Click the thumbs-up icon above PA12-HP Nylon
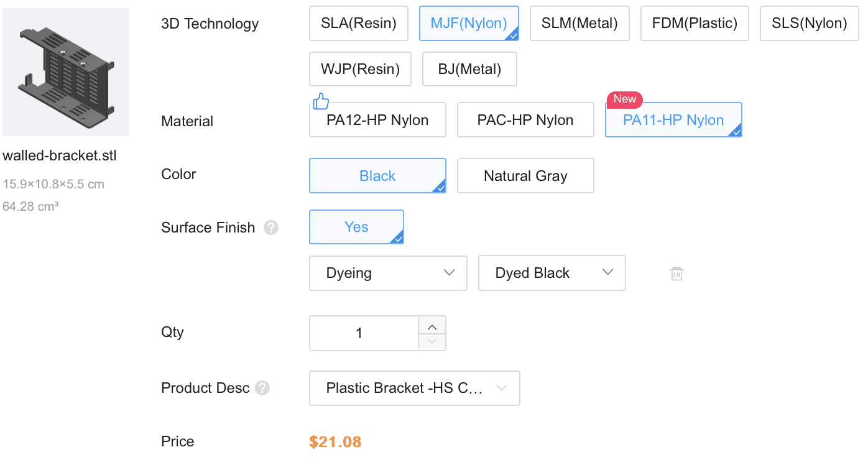This screenshot has height=465, width=868. point(321,101)
